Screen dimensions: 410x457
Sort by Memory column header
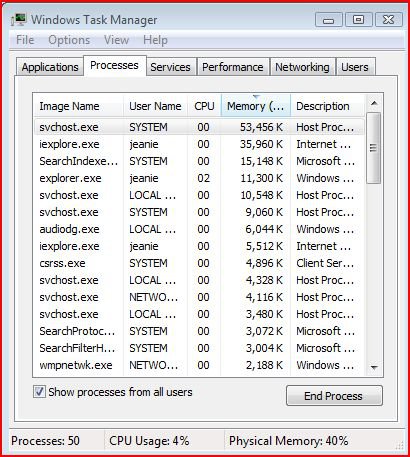click(256, 106)
